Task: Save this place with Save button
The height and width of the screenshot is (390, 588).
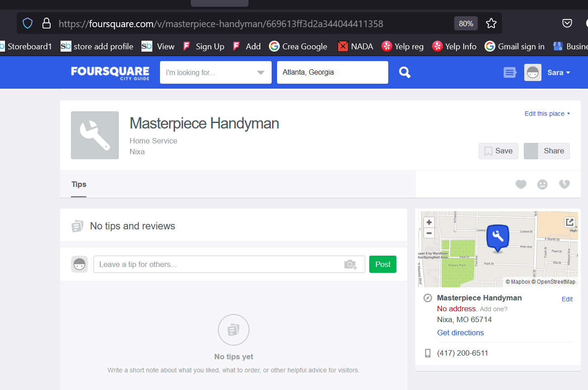Action: (499, 151)
